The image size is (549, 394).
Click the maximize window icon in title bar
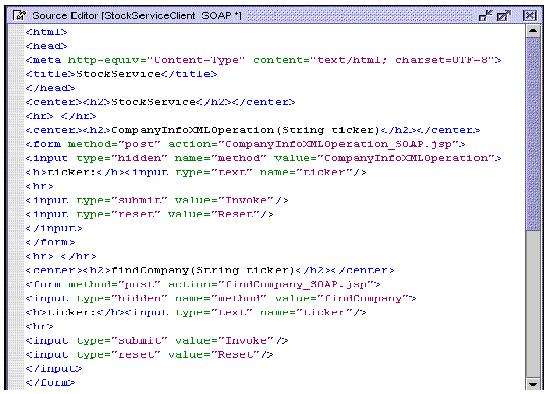pos(503,15)
